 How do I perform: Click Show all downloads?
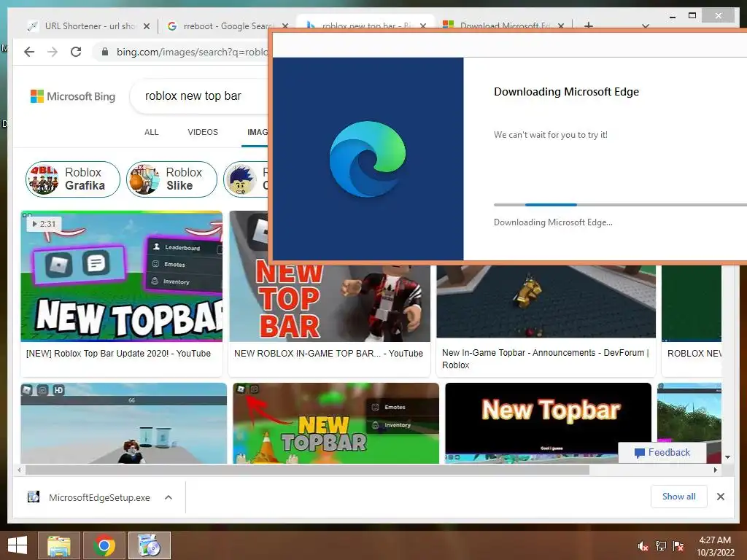click(679, 497)
